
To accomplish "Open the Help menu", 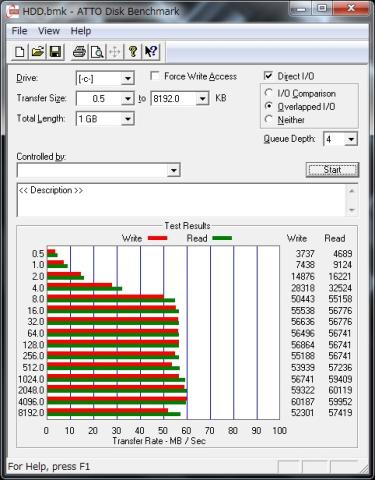I will pyautogui.click(x=81, y=31).
